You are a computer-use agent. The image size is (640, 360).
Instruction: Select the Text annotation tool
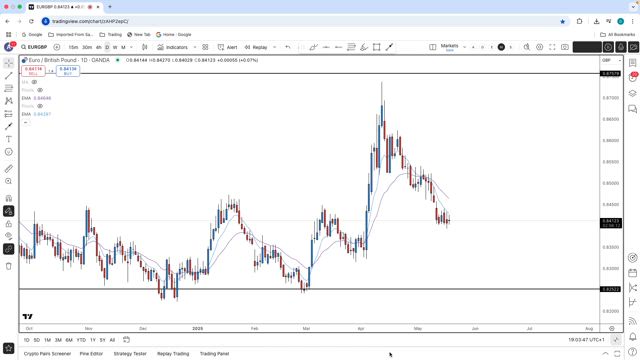pyautogui.click(x=9, y=139)
